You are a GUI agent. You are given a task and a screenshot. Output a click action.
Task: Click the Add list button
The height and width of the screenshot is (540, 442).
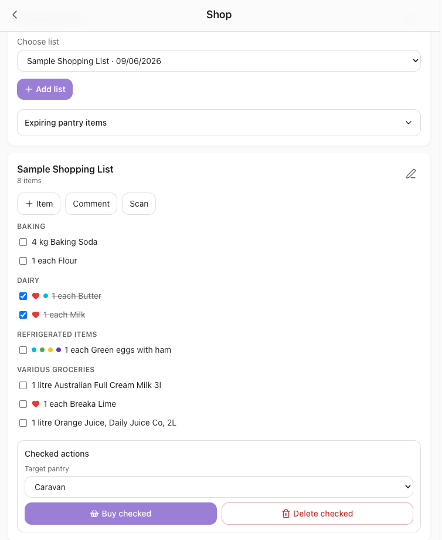[45, 89]
